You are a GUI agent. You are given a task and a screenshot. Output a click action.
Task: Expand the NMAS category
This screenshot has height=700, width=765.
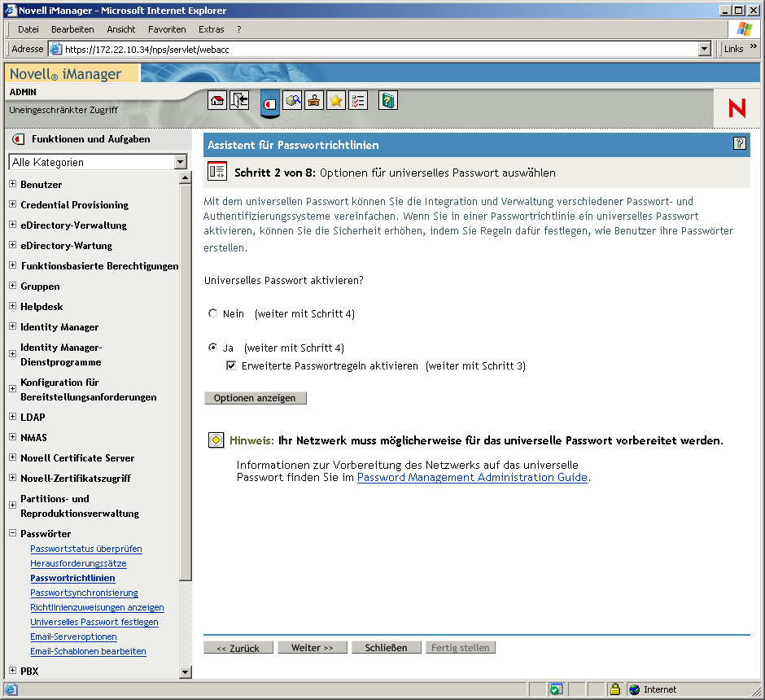pyautogui.click(x=13, y=437)
